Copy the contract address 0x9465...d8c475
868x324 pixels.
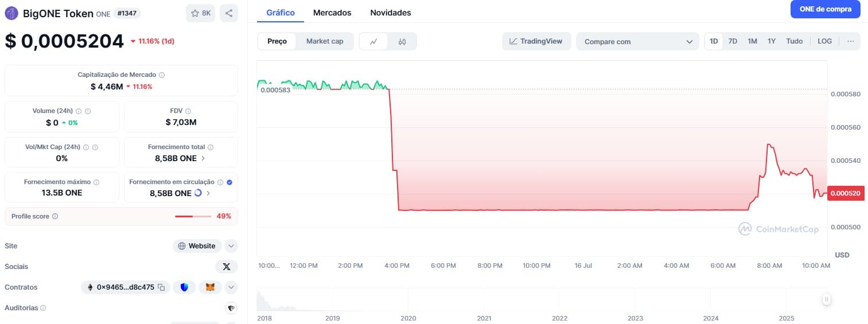click(162, 287)
